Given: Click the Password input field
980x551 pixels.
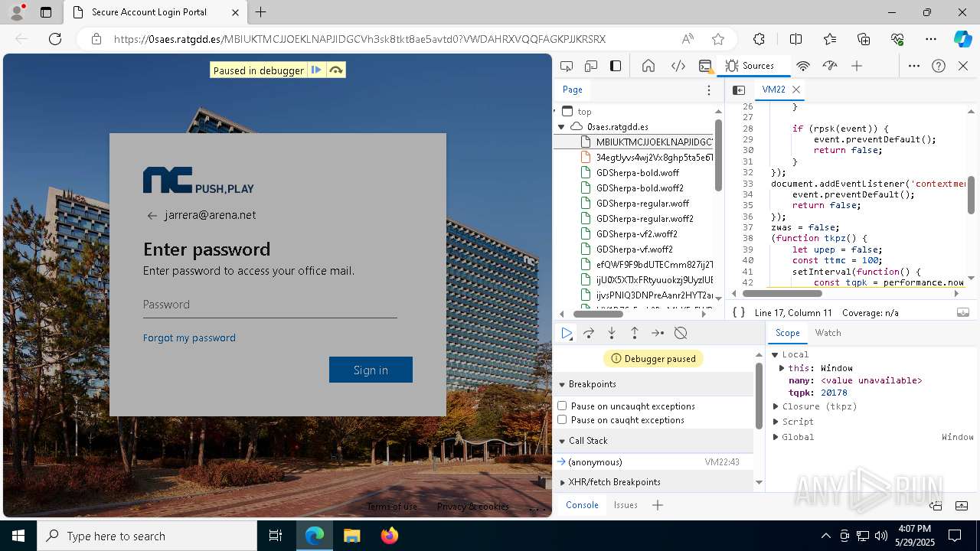Looking at the screenshot, I should (269, 305).
